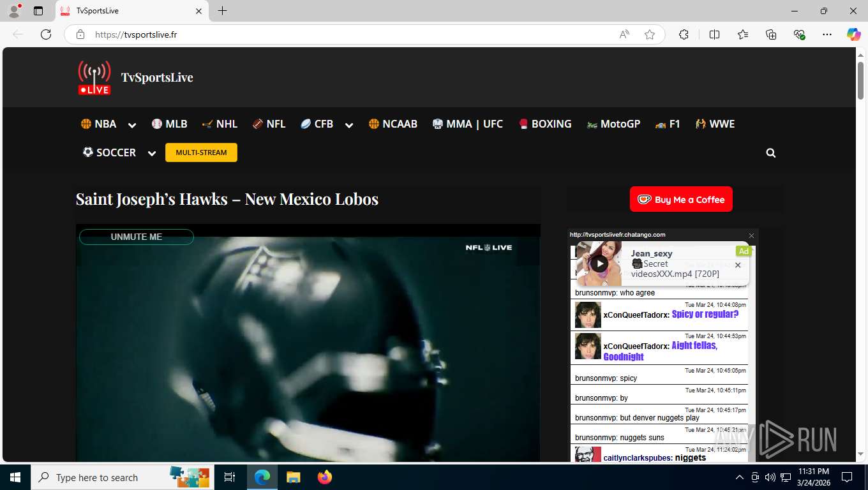Open the Windows notification center

(x=847, y=477)
